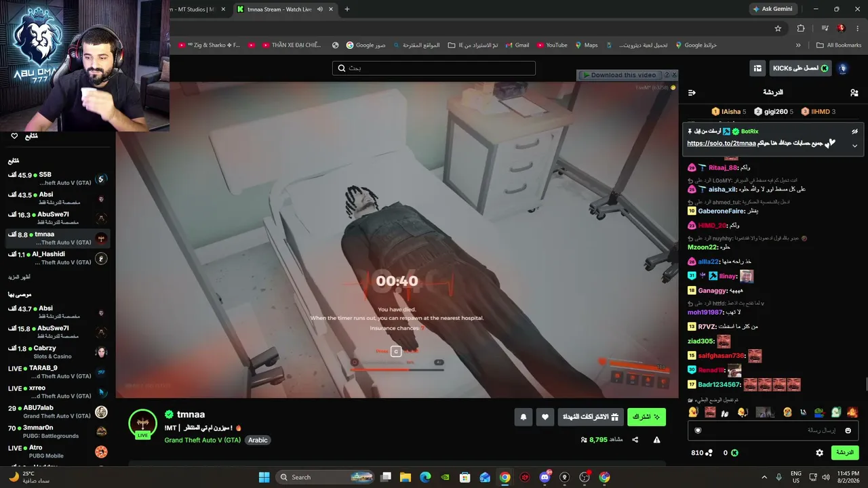Click the green chat send button
This screenshot has width=868, height=488.
844,453
